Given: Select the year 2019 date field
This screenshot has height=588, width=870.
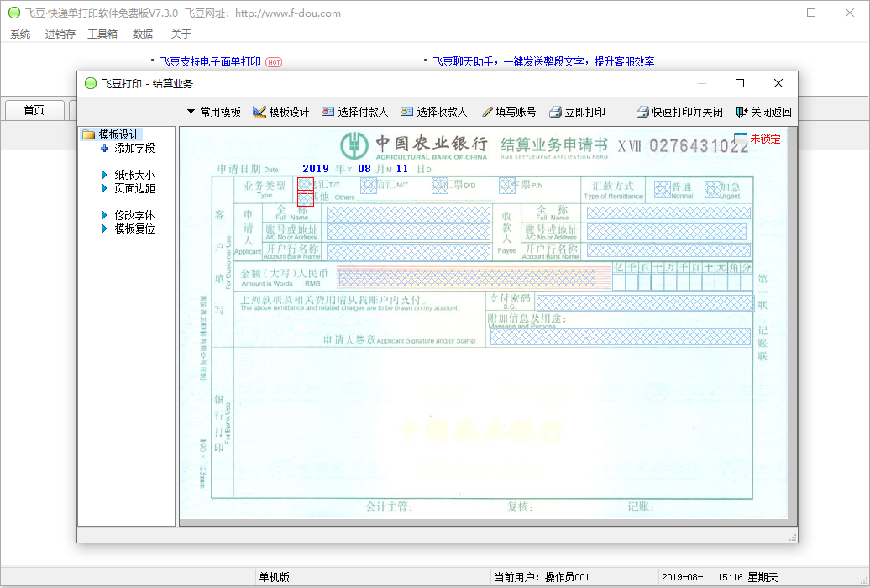Looking at the screenshot, I should tap(316, 169).
